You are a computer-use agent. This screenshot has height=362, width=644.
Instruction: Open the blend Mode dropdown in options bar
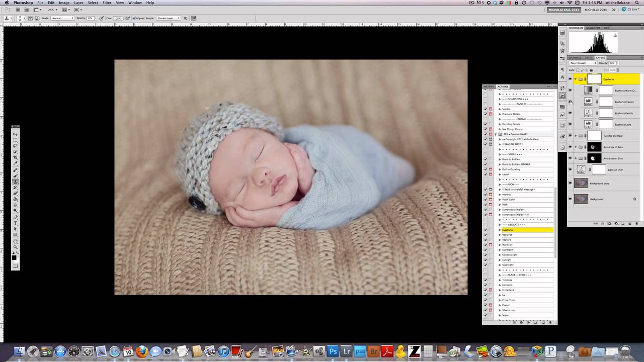[x=62, y=18]
